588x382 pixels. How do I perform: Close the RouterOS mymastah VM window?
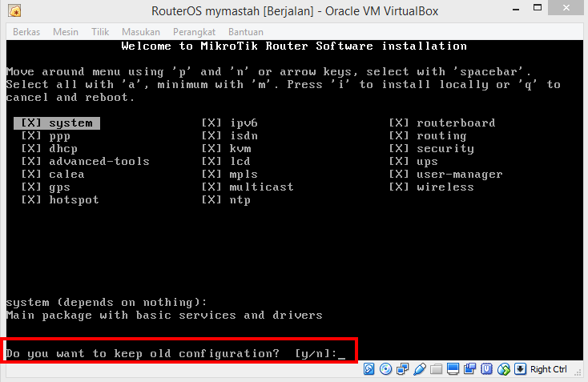566,8
